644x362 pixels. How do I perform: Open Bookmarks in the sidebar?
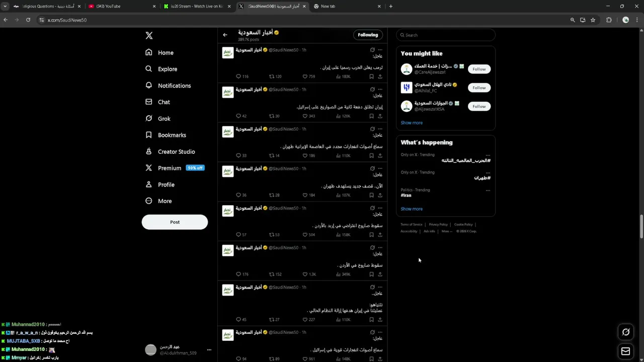pyautogui.click(x=166, y=135)
